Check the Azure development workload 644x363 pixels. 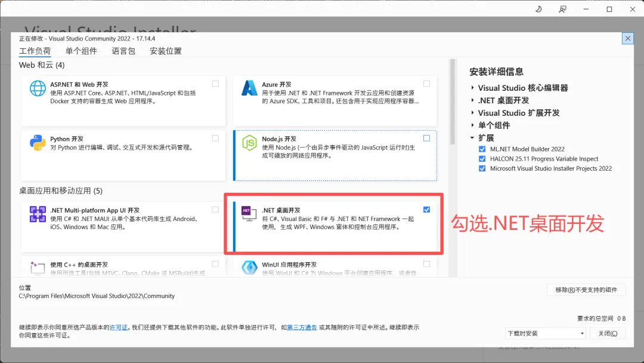(x=427, y=84)
